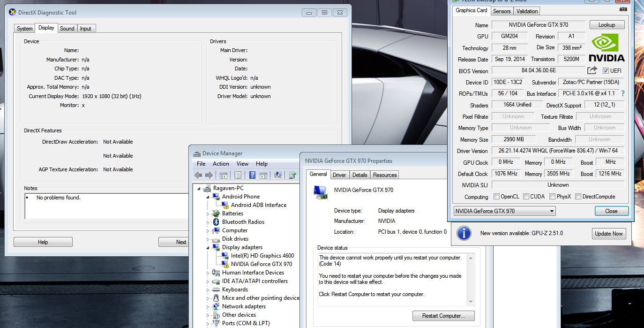Viewport: 644px width, 328px height.
Task: Click the DirectX Diagnostic Tool title bar icon
Action: [x=12, y=12]
